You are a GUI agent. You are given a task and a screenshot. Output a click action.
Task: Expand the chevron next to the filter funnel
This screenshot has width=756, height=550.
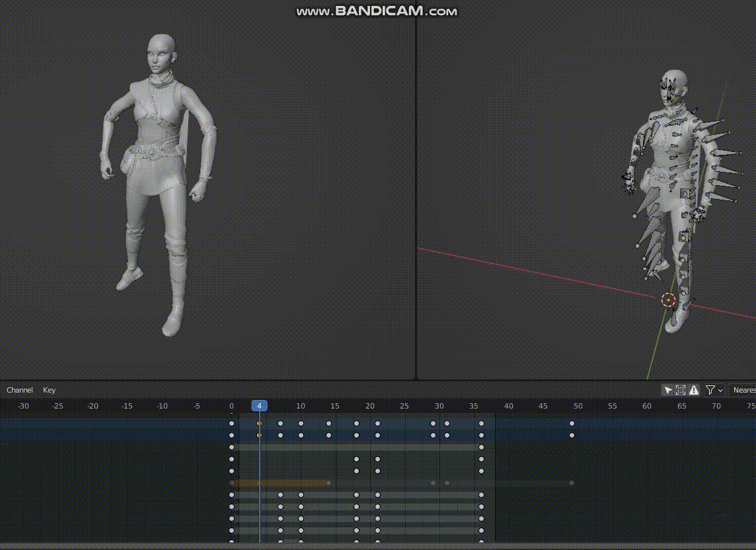(x=722, y=390)
